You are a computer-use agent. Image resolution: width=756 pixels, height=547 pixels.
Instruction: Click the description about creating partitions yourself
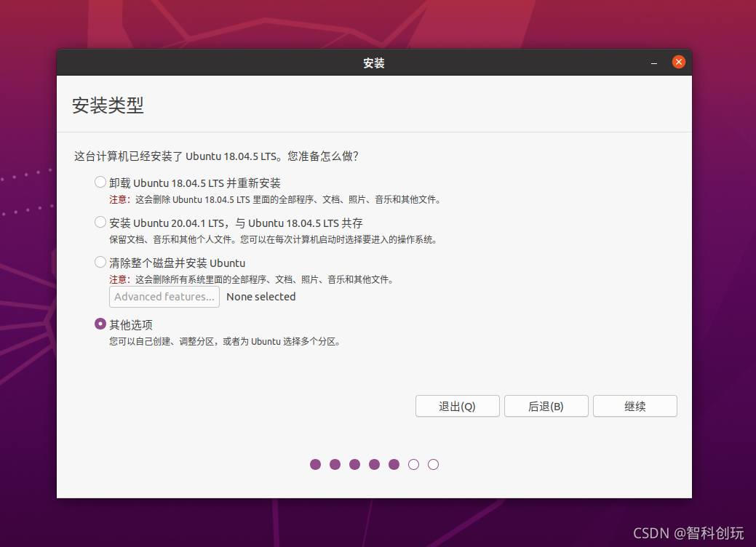[225, 342]
